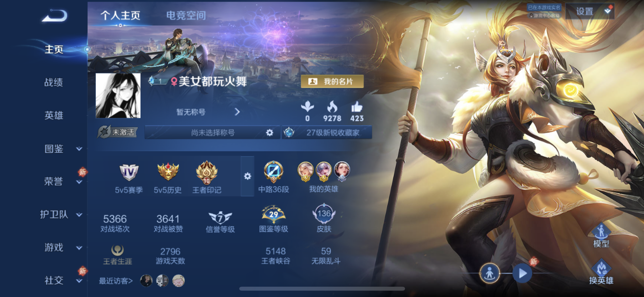Viewport: 644px width, 297px height.
Task: Open the 5v5历史 rank badge
Action: 168,172
